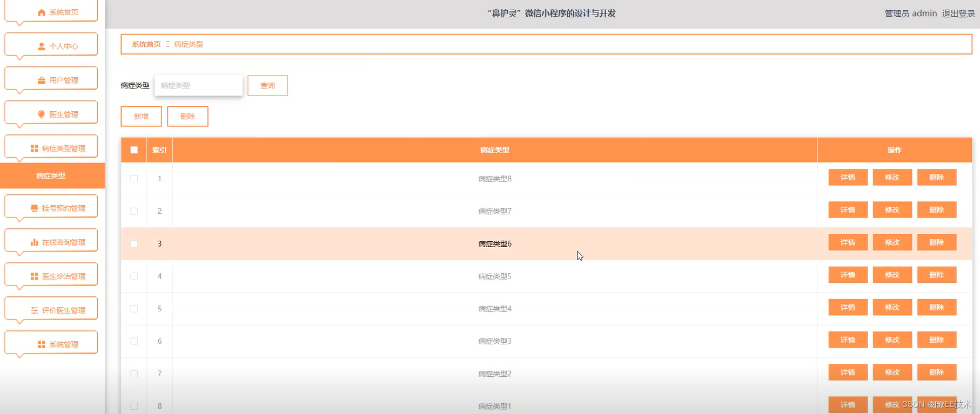980x414 pixels.
Task: Click 管理员 admin in the header
Action: click(x=910, y=13)
